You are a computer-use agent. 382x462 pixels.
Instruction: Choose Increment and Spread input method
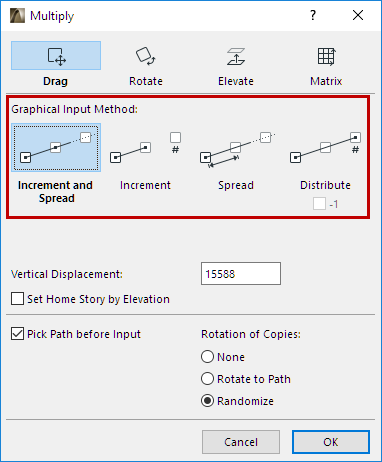[x=56, y=148]
